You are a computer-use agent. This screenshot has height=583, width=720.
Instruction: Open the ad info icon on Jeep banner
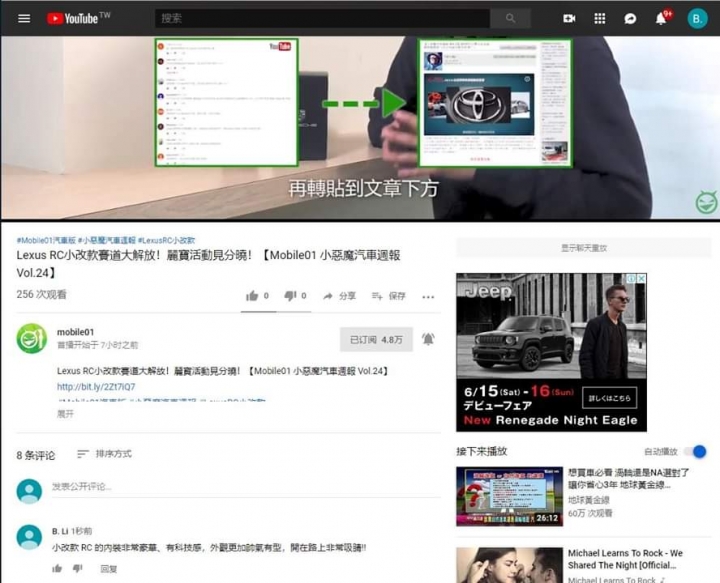point(632,278)
